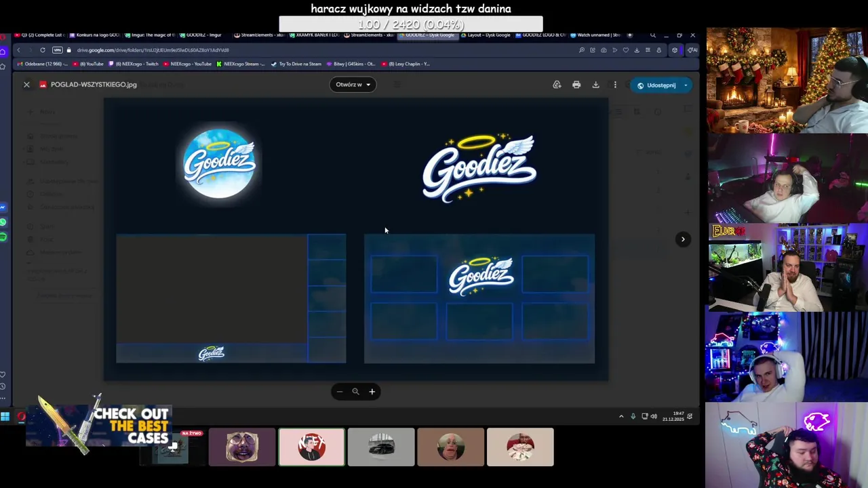Click the Opera icon on the taskbar
868x488 pixels.
(21, 417)
